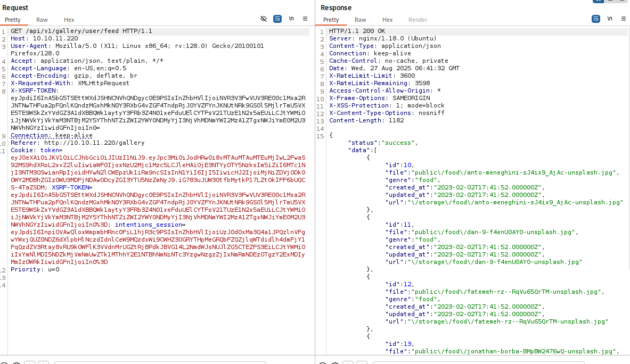Switch to the Hex tab in Request
The width and height of the screenshot is (630, 364).
tap(69, 20)
